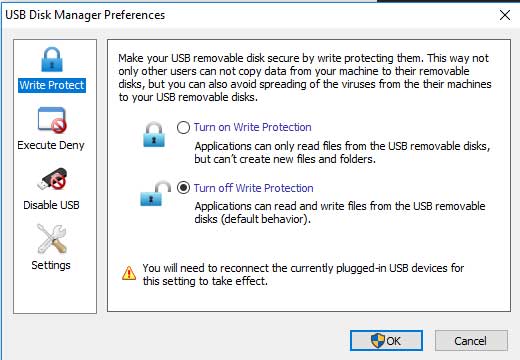Open the Settings text label in sidebar
The image size is (520, 360).
51,265
